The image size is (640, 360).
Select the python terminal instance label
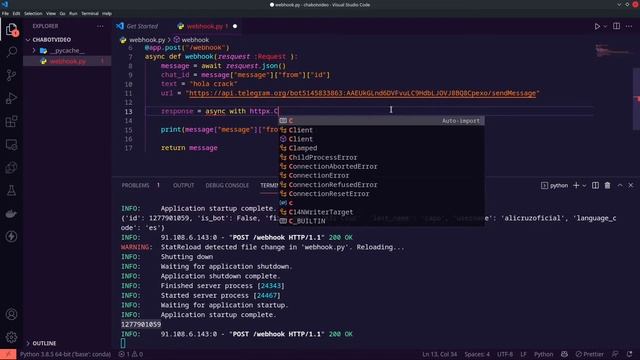coord(554,185)
